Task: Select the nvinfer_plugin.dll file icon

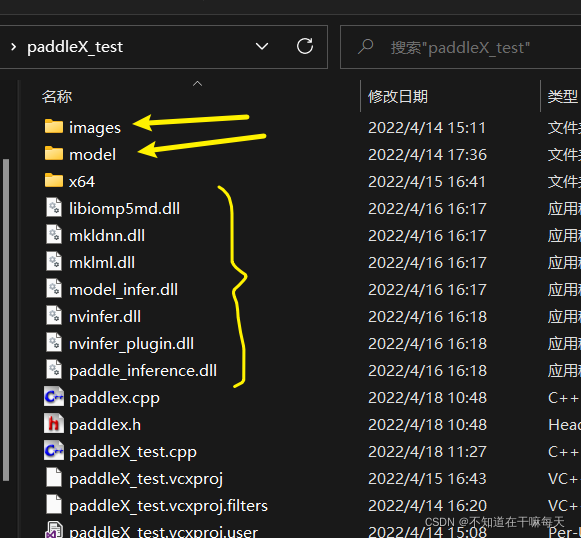Action: pos(54,343)
